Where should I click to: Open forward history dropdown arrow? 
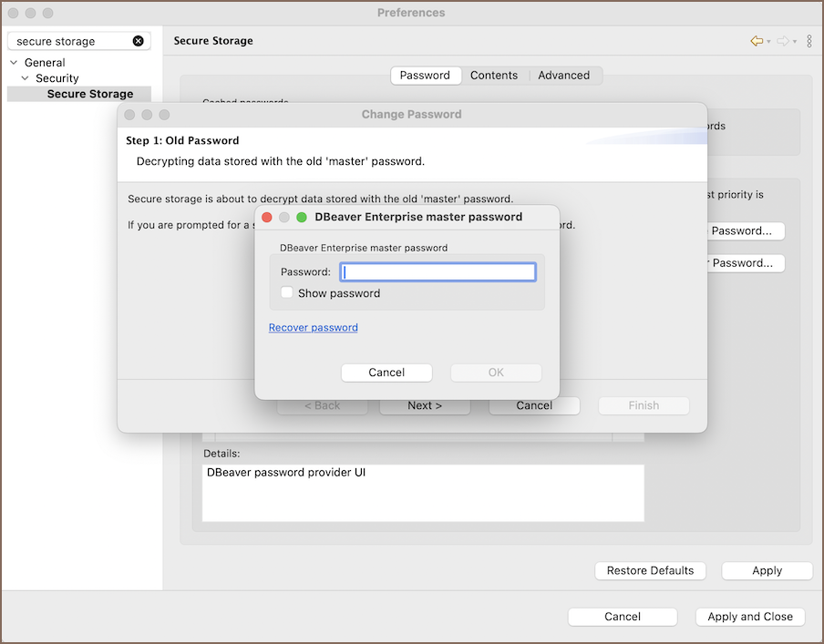tap(795, 42)
